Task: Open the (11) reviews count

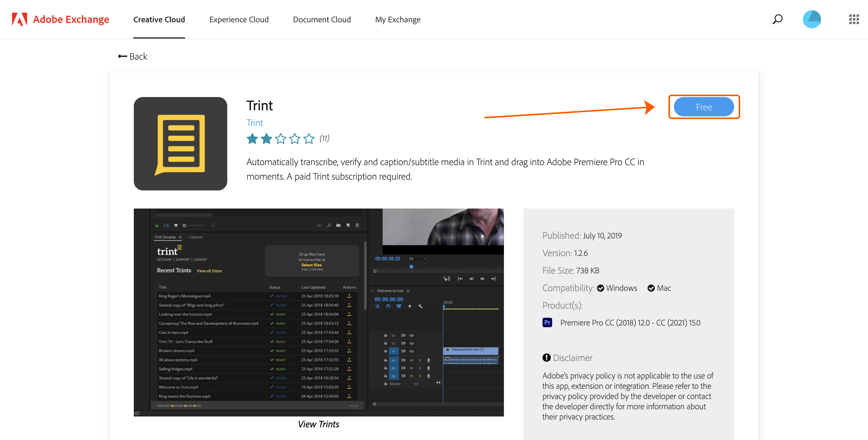Action: (x=324, y=138)
